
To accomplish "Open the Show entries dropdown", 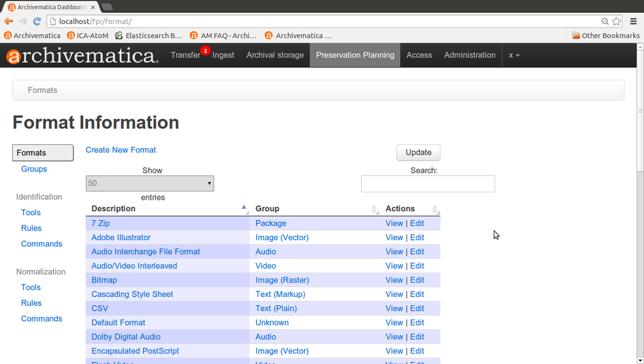I will click(149, 184).
